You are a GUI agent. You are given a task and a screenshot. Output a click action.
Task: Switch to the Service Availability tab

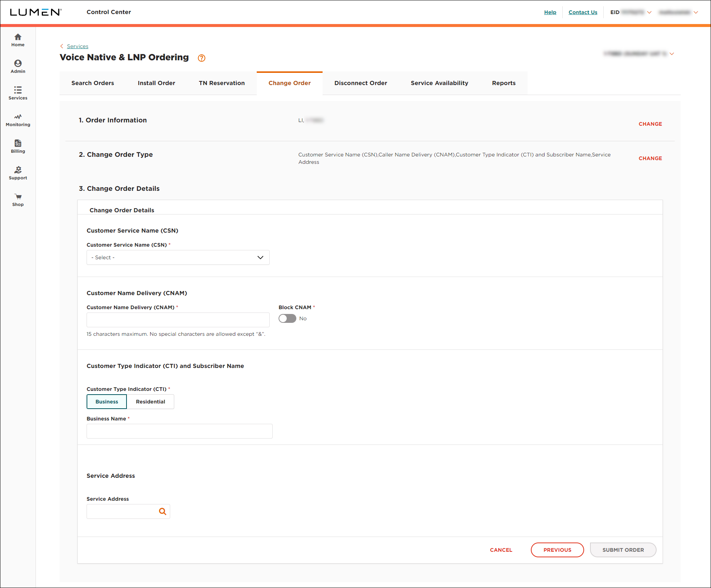pos(439,83)
